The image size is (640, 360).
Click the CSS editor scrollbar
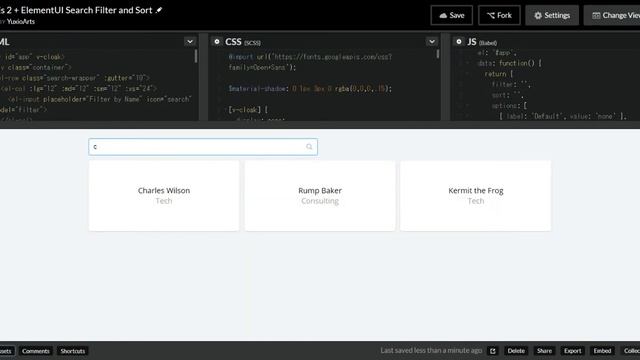click(438, 54)
